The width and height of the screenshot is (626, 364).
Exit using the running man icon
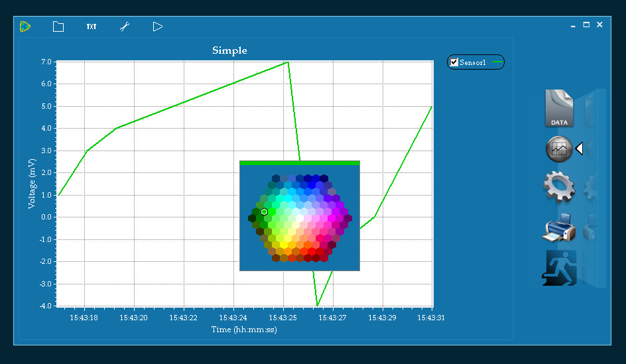point(560,268)
